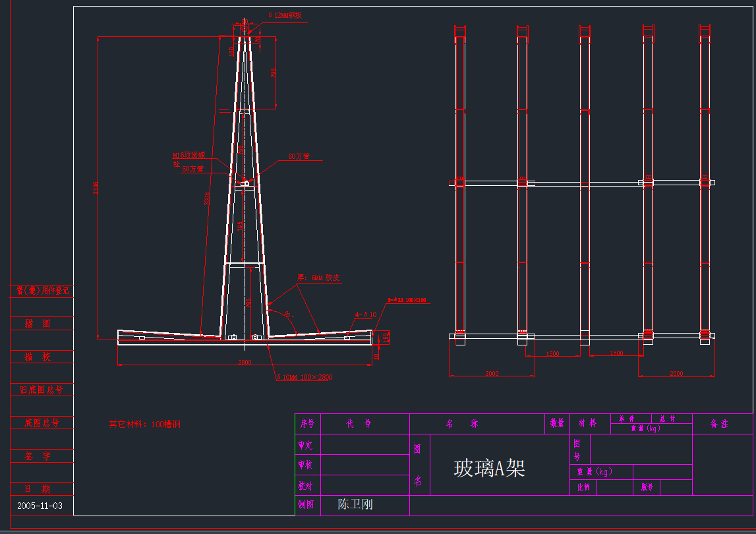Image resolution: width=756 pixels, height=534 pixels.
Task: Select the δ10MM 100×2800 annotation
Action: [304, 377]
